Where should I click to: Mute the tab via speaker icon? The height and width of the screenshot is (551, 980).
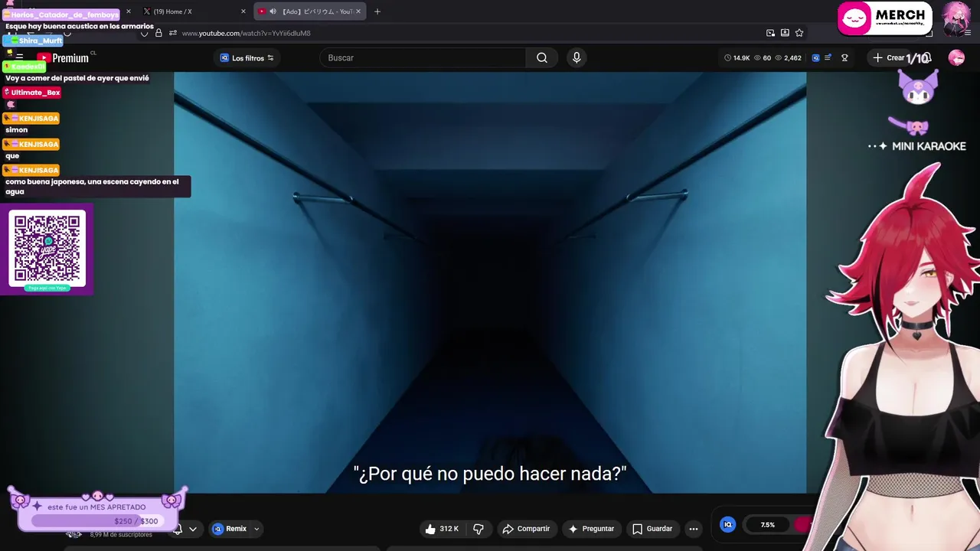click(x=273, y=11)
